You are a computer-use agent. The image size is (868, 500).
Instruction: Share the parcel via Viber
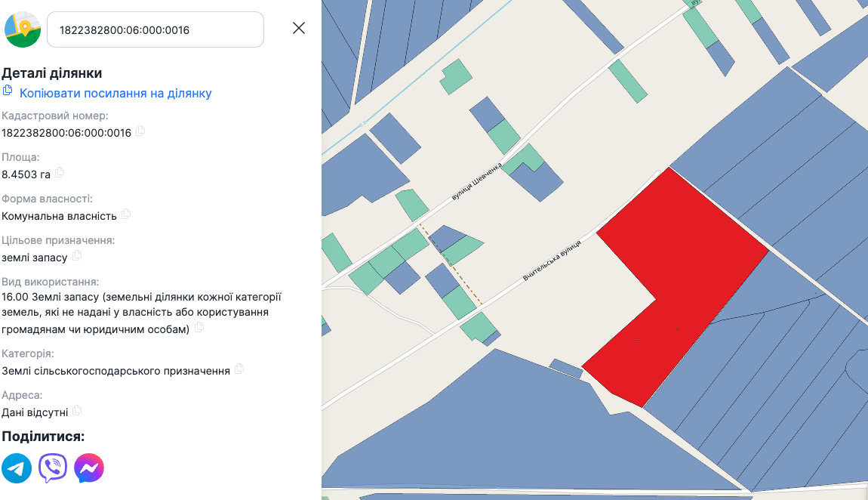coord(53,468)
